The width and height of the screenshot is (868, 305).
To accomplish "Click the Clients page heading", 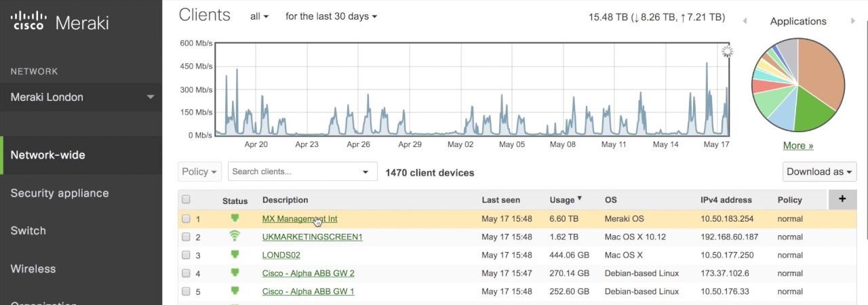I will click(205, 15).
